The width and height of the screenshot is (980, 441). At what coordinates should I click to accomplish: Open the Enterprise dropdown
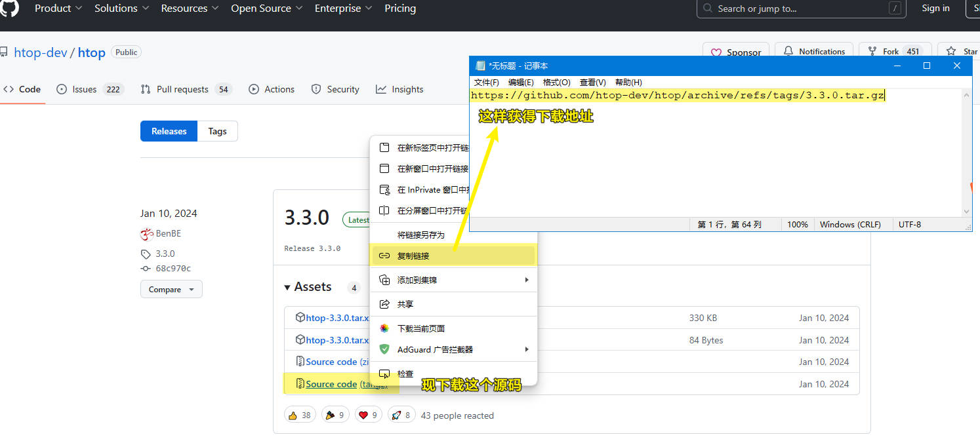click(343, 9)
